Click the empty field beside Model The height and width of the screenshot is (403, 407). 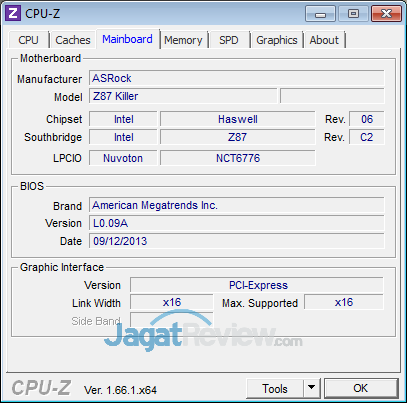tap(332, 96)
